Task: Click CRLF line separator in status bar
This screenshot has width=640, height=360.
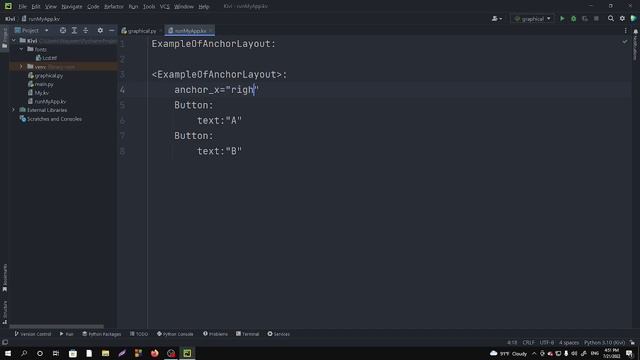Action: tap(528, 342)
